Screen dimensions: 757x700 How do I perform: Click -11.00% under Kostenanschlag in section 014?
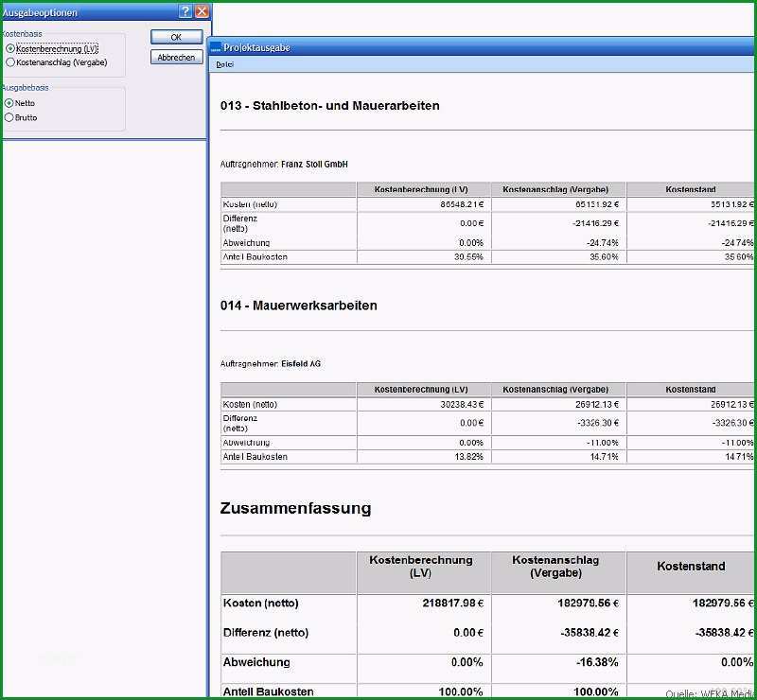[603, 443]
